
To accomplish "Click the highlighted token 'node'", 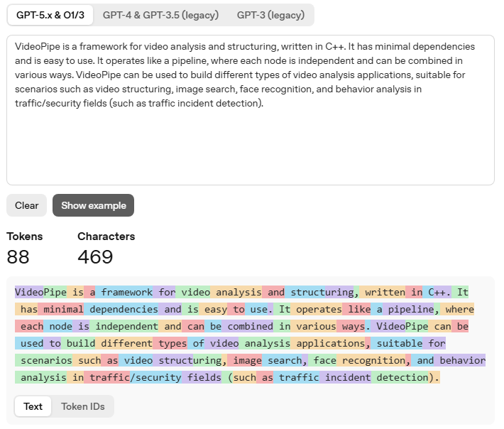I will (58, 326).
